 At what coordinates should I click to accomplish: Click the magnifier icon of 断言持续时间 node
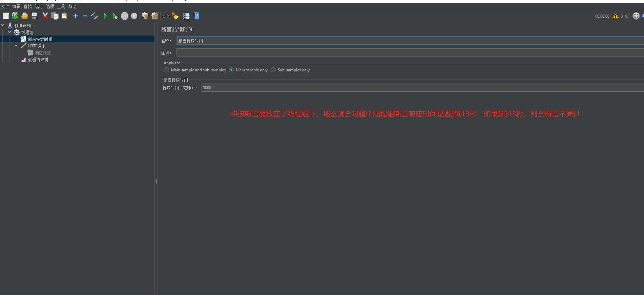[x=23, y=39]
